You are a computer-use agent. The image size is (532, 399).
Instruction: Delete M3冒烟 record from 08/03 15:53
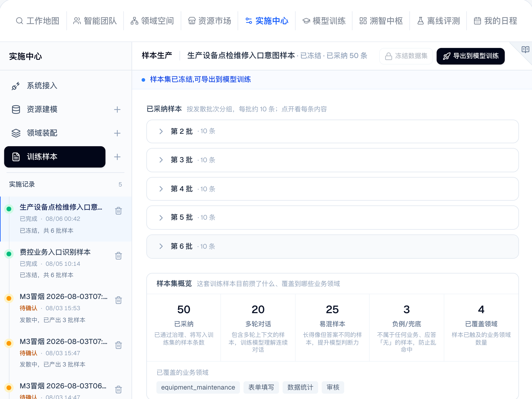point(118,300)
